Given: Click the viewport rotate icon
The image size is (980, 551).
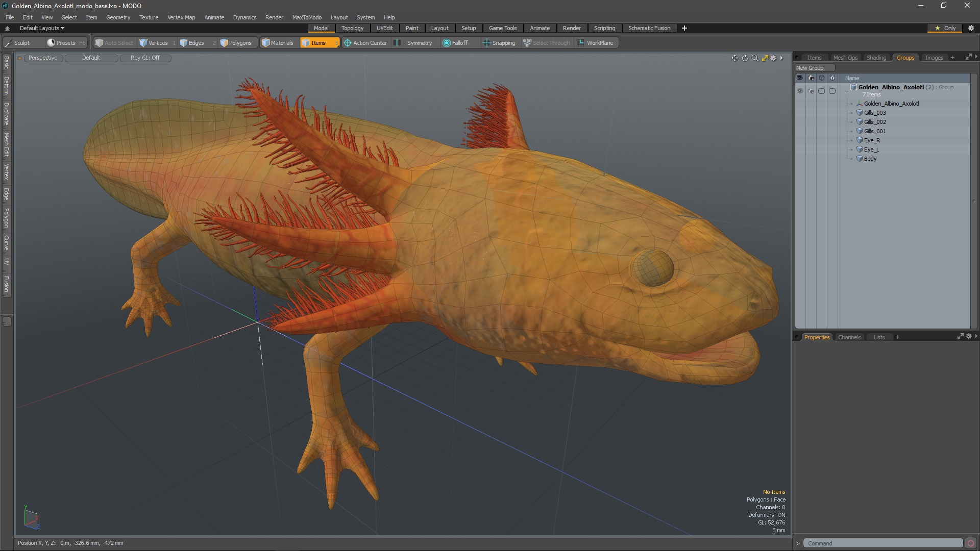Looking at the screenshot, I should click(745, 58).
